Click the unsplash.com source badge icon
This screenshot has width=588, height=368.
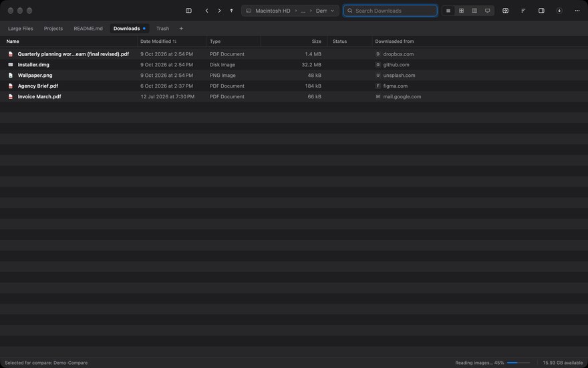[x=378, y=75]
